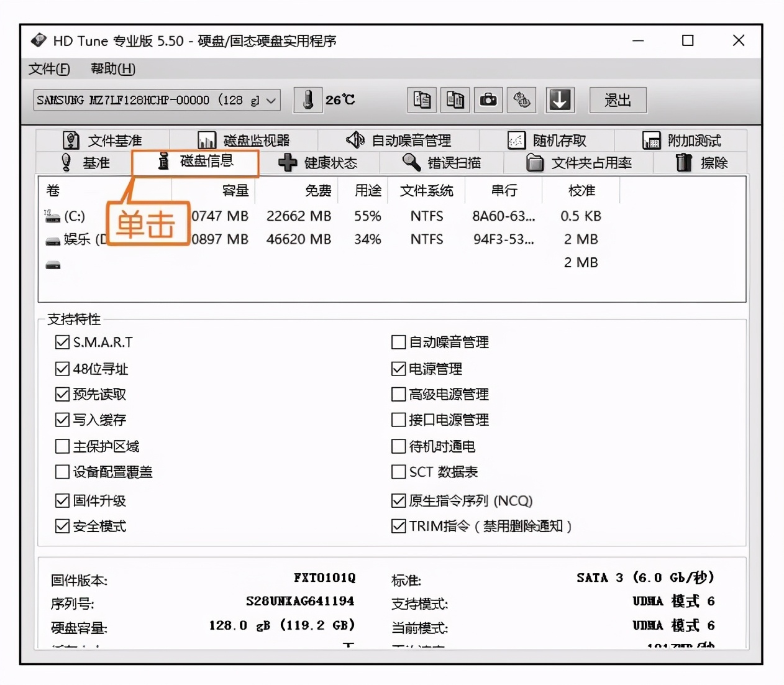Toggle the 自动噪音管理 checkbox

pos(398,342)
